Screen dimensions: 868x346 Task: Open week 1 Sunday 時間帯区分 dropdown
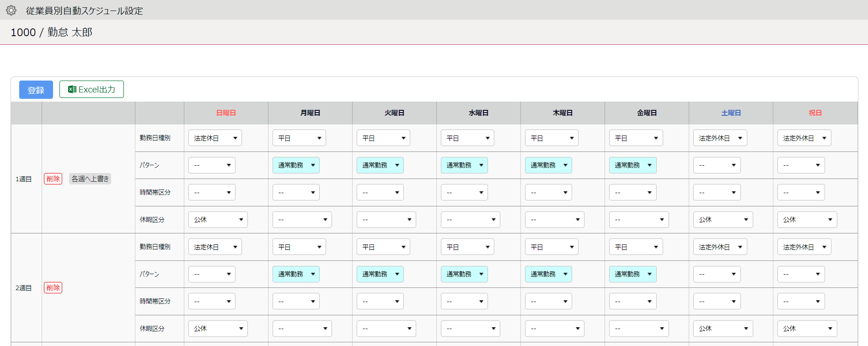[212, 192]
